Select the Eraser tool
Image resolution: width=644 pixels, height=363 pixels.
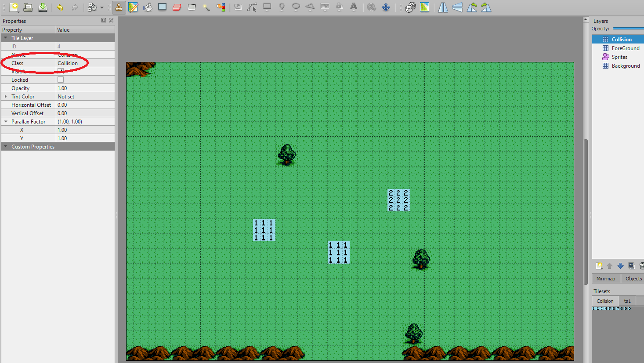coord(177,7)
